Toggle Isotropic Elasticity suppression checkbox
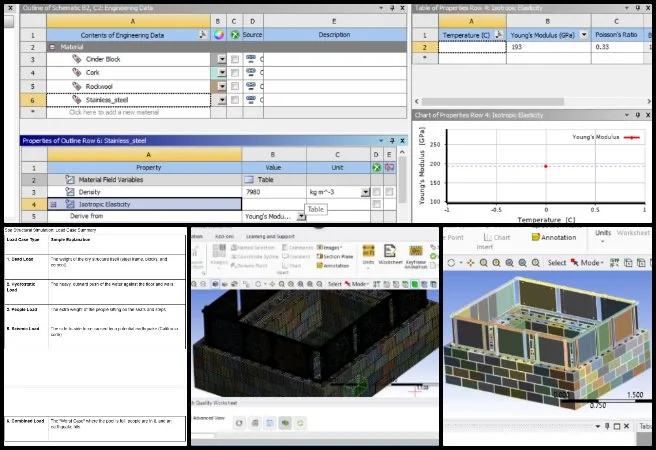 [x=377, y=204]
